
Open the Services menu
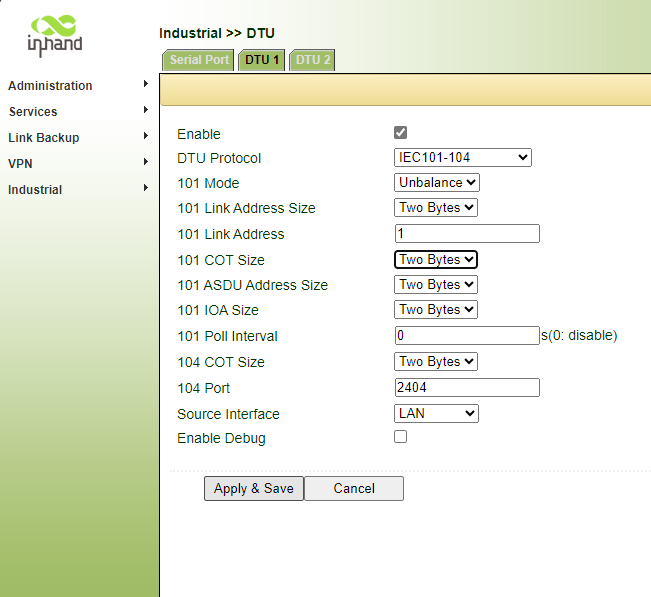point(33,112)
